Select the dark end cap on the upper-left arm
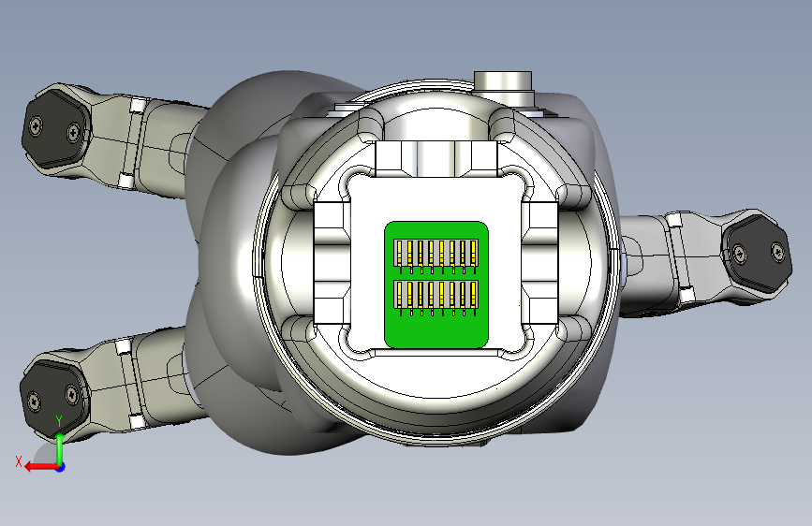Image resolution: width=812 pixels, height=526 pixels. coord(55,128)
